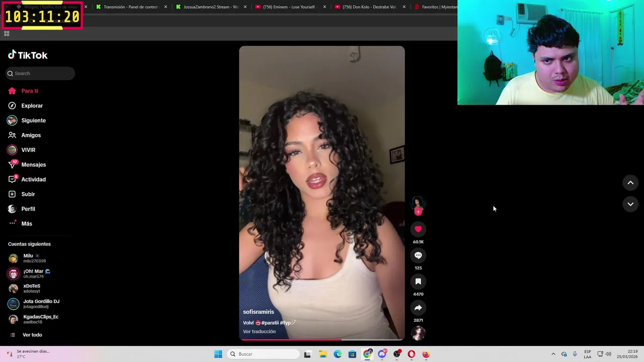Open browser apps grid icon

(x=7, y=34)
